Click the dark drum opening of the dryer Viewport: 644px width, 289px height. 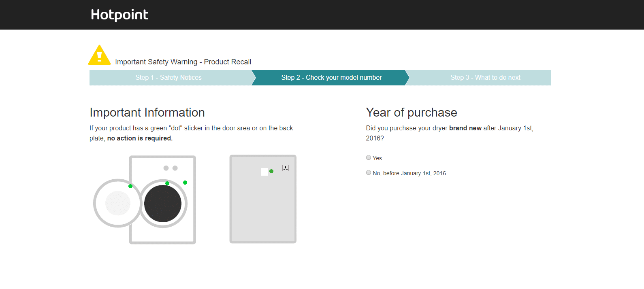click(163, 204)
